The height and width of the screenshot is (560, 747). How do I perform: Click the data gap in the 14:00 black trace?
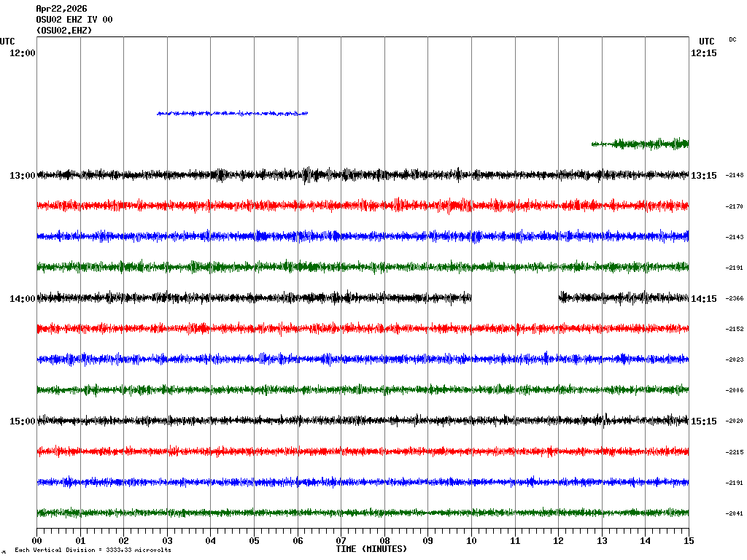tap(515, 297)
